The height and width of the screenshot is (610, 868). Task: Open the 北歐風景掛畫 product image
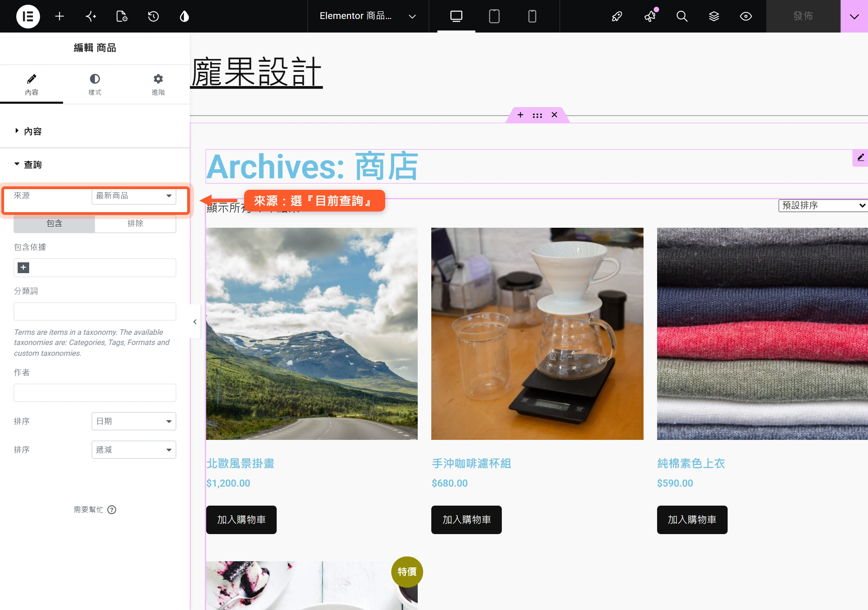[x=312, y=333]
